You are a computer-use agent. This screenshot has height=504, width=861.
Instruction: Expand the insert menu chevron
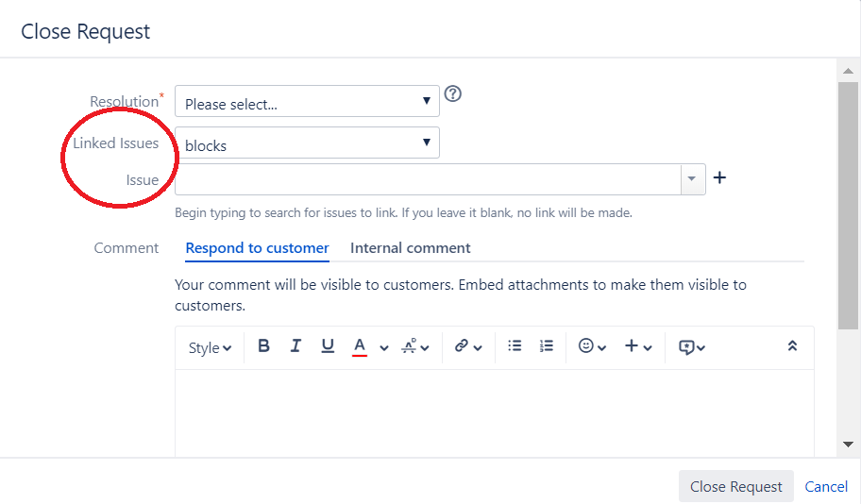pos(648,347)
